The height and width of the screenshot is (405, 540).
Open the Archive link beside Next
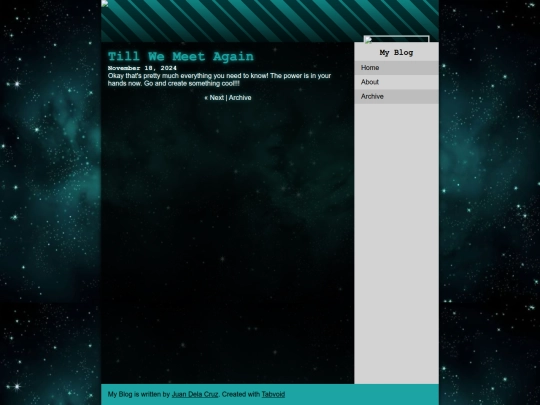pyautogui.click(x=240, y=98)
